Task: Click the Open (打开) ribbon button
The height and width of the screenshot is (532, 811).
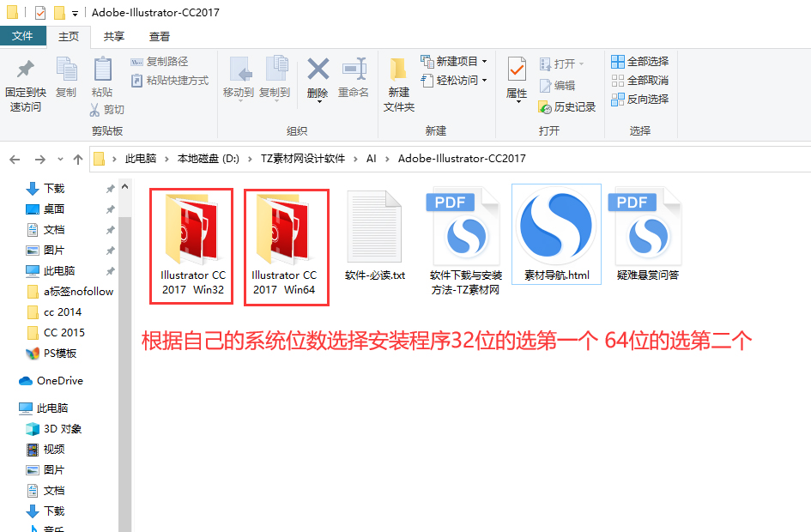Action: tap(562, 64)
